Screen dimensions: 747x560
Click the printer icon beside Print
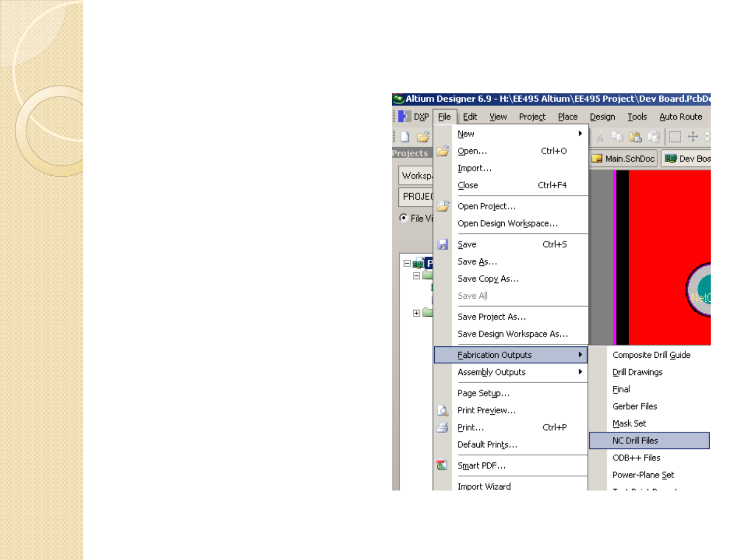point(442,428)
